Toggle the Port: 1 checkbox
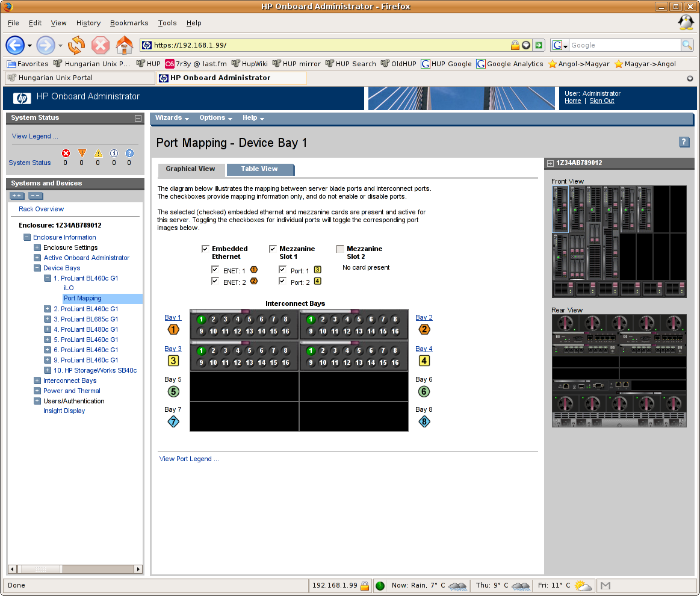This screenshot has width=700, height=596. click(282, 270)
